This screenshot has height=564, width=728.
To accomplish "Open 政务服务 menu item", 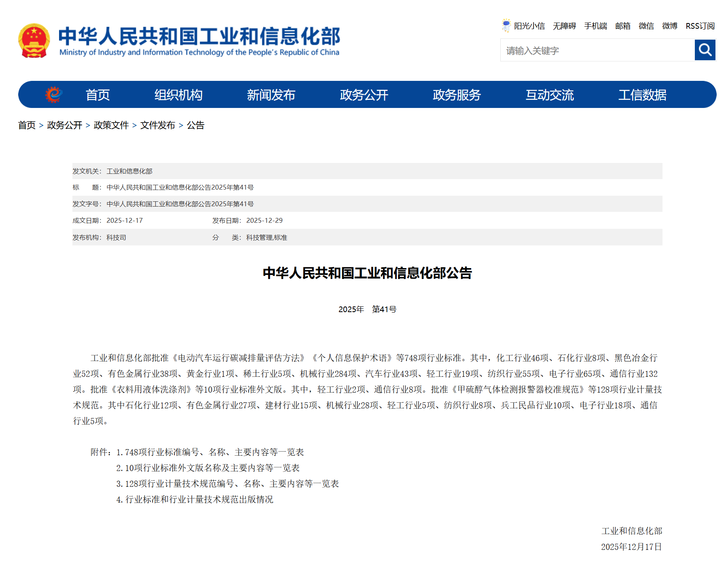I will (x=457, y=95).
